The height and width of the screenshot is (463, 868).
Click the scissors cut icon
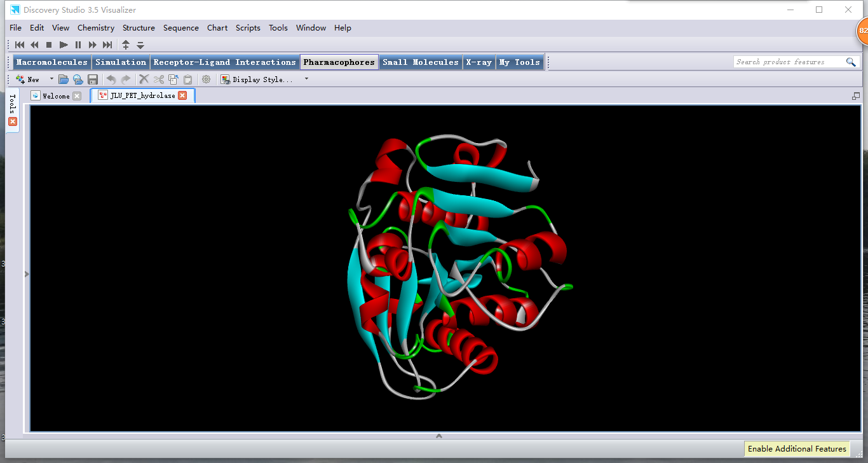pyautogui.click(x=158, y=79)
